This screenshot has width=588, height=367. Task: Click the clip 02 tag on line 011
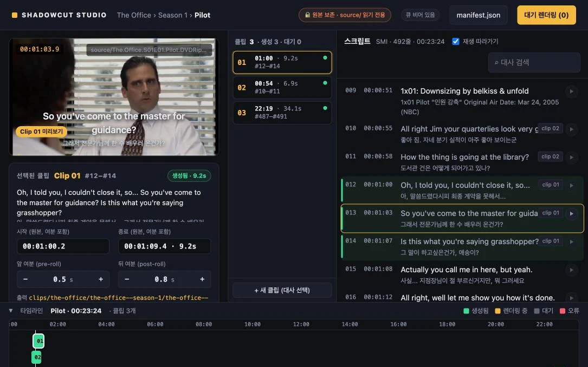pyautogui.click(x=550, y=156)
